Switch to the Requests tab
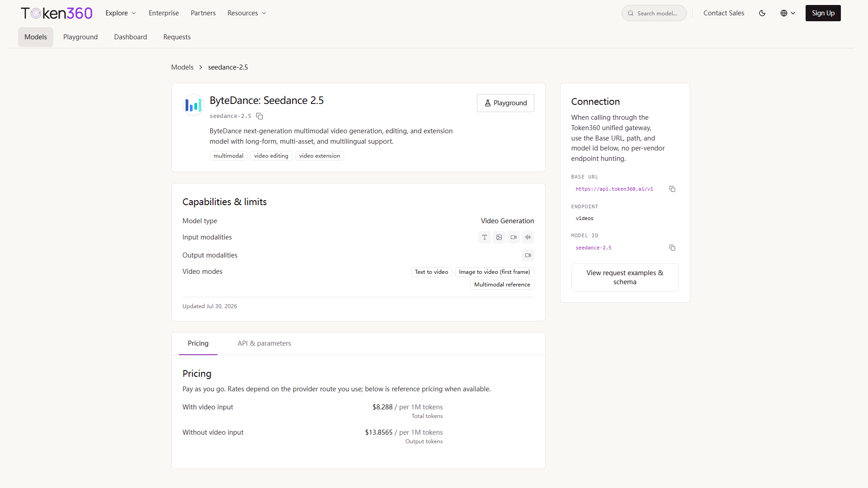Screen dimensions: 868x488 click(x=177, y=37)
